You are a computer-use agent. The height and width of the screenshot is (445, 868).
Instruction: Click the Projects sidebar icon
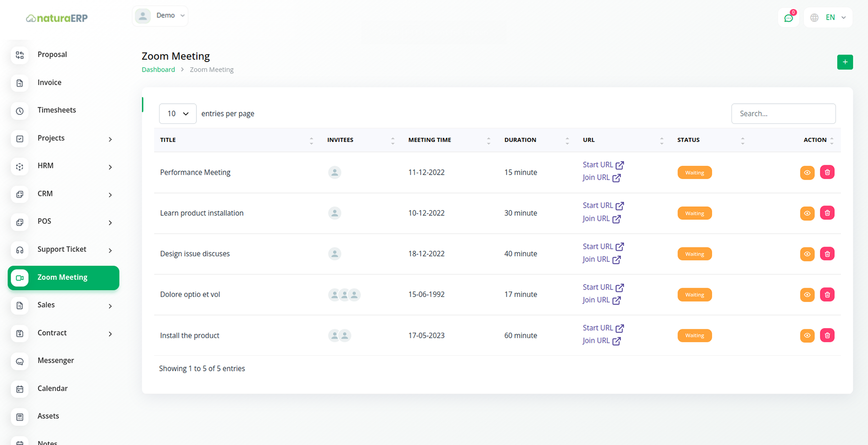pyautogui.click(x=20, y=138)
